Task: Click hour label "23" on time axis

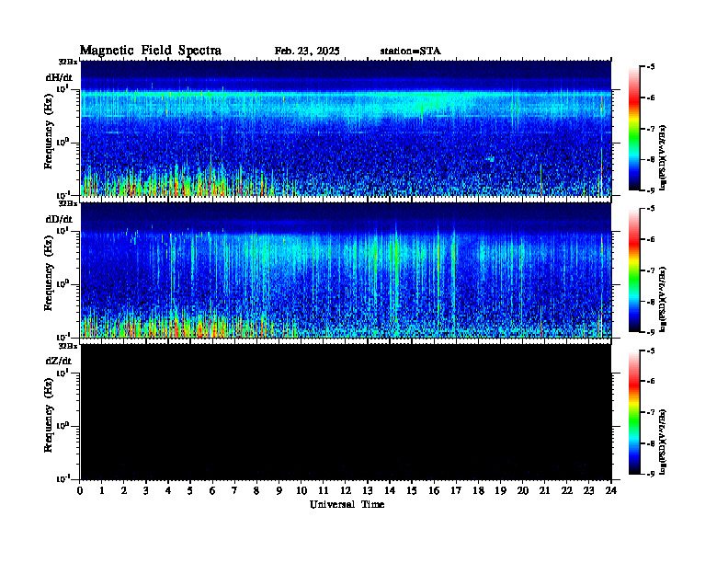Action: coord(588,490)
